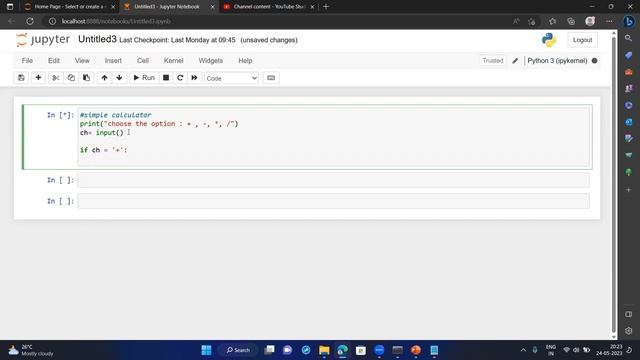640x360 pixels.
Task: Click the third empty code cell
Action: [x=333, y=201]
